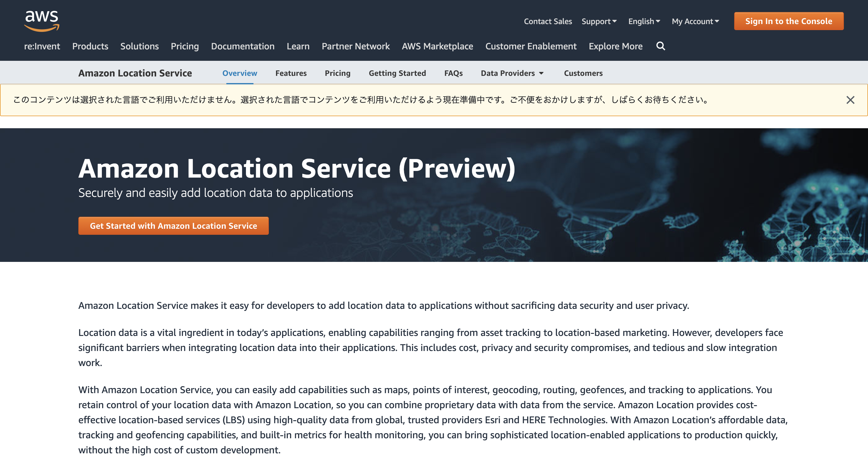The width and height of the screenshot is (868, 475).
Task: Open the Solutions menu
Action: 139,46
